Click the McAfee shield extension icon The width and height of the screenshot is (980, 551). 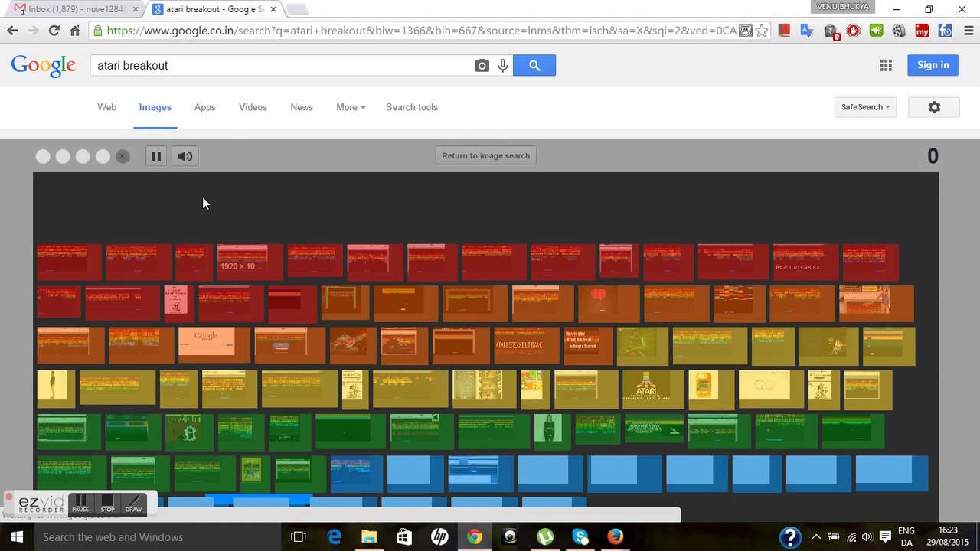pos(745,31)
